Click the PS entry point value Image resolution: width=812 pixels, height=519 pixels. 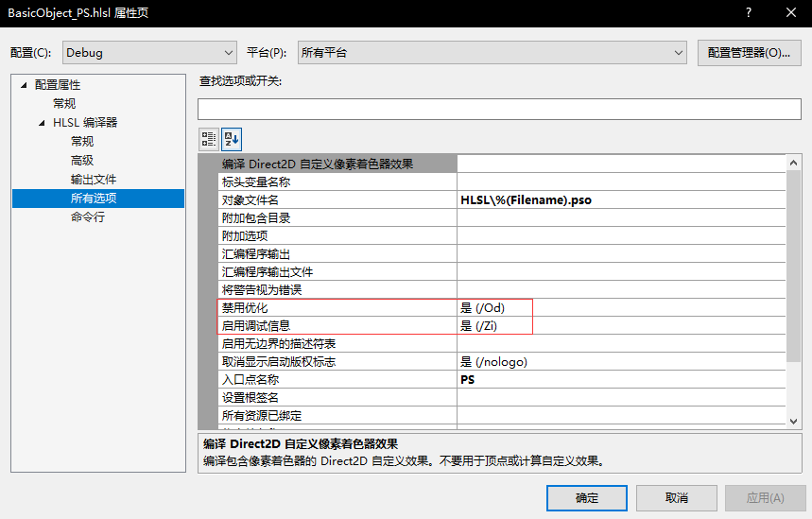(x=468, y=380)
